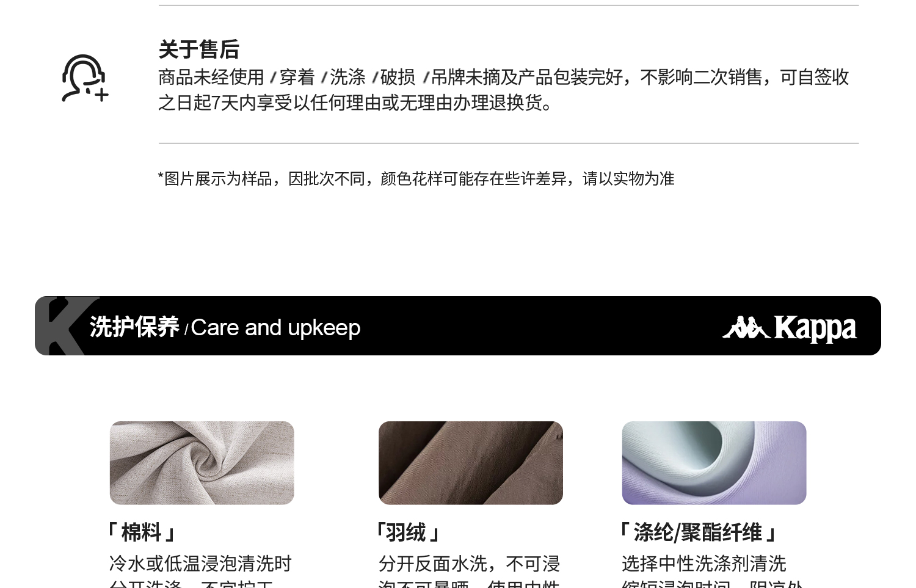Click the Kappa wordmark text
The height and width of the screenshot is (588, 916).
click(815, 328)
